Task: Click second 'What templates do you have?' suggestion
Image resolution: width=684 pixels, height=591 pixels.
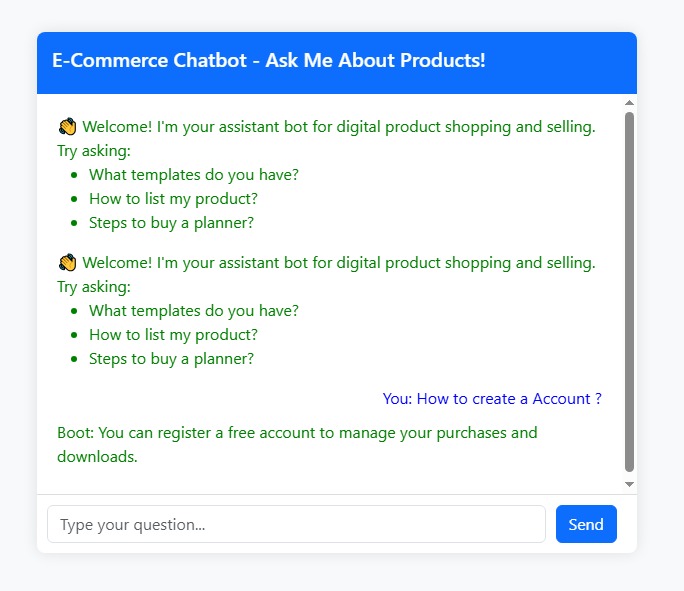Action: (194, 311)
